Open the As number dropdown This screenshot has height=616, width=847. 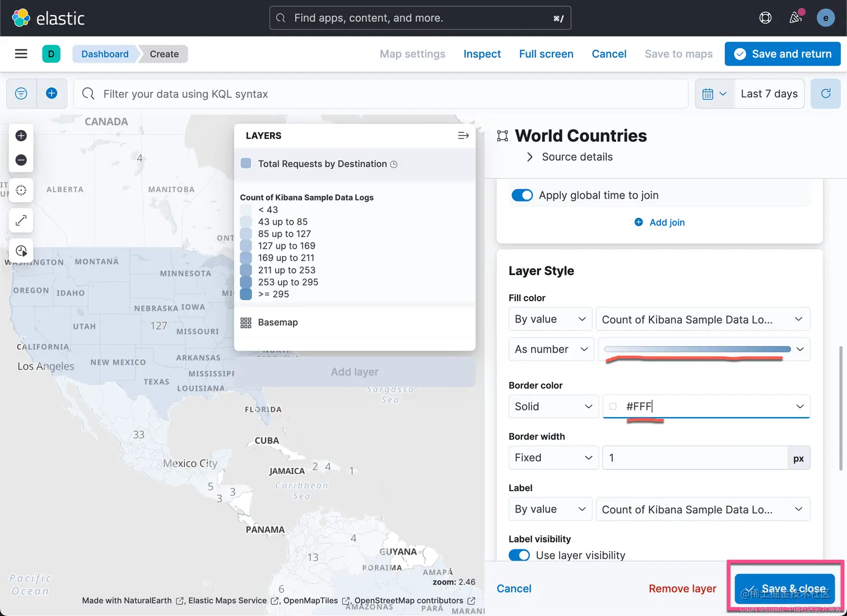pyautogui.click(x=551, y=349)
